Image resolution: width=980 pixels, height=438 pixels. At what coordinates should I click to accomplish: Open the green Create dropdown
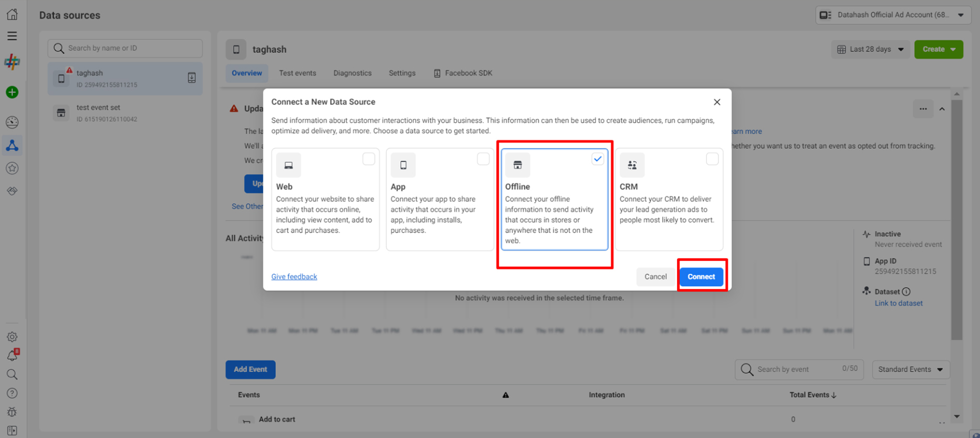[939, 49]
